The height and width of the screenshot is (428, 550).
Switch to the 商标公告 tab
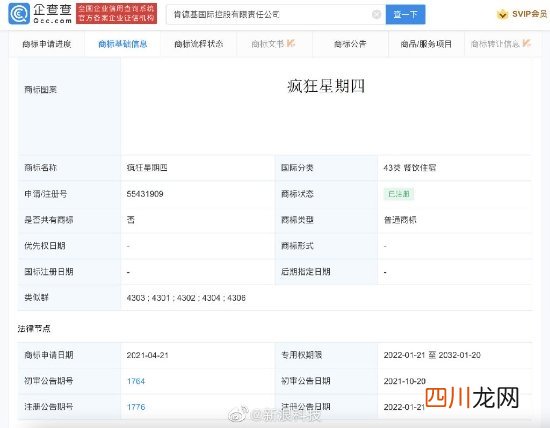(x=350, y=44)
